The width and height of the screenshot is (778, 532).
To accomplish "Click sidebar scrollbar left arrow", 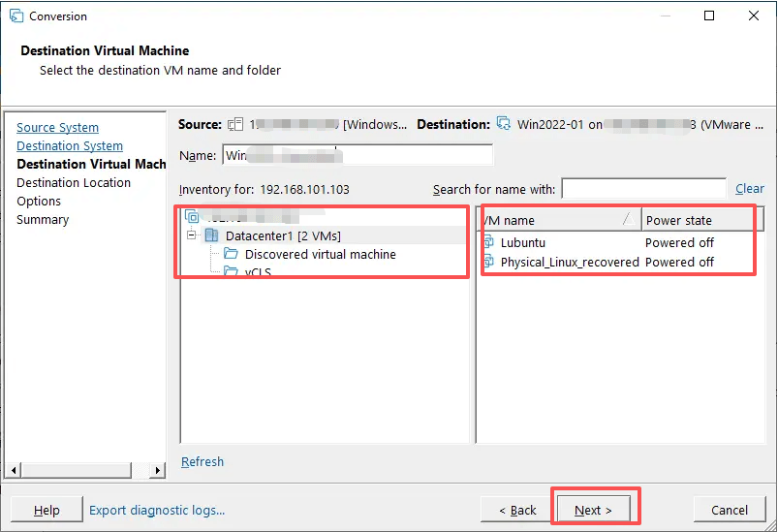I will point(14,470).
